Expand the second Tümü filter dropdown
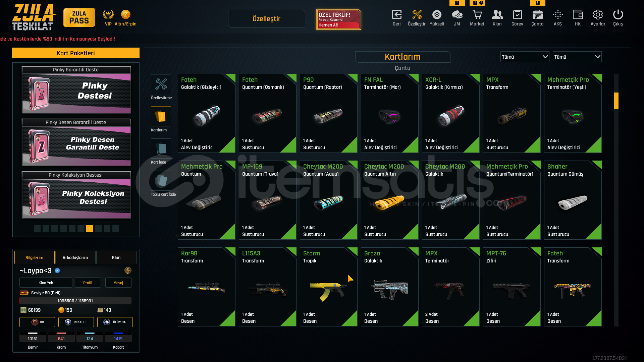 coord(577,57)
